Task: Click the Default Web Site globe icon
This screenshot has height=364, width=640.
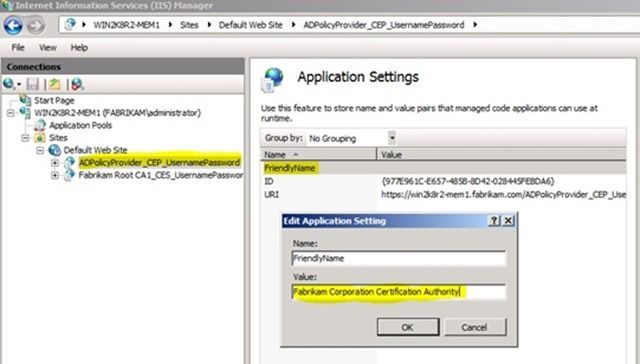Action: (x=54, y=150)
